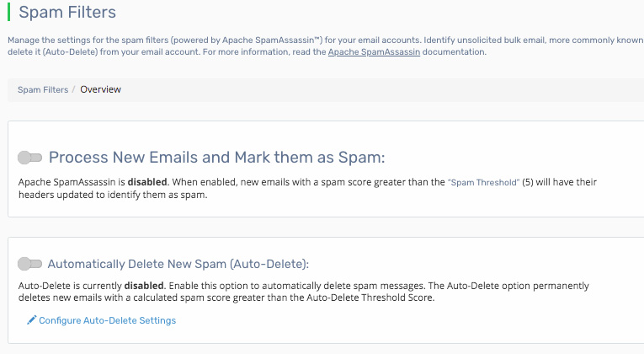Select the Overview breadcrumb item
The image size is (644, 354).
[x=101, y=89]
